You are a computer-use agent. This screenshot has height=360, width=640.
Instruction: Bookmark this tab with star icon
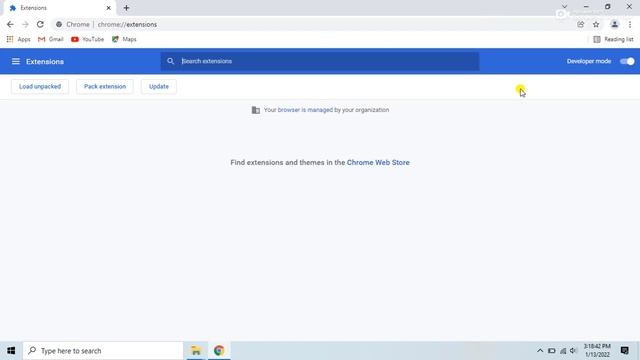596,24
